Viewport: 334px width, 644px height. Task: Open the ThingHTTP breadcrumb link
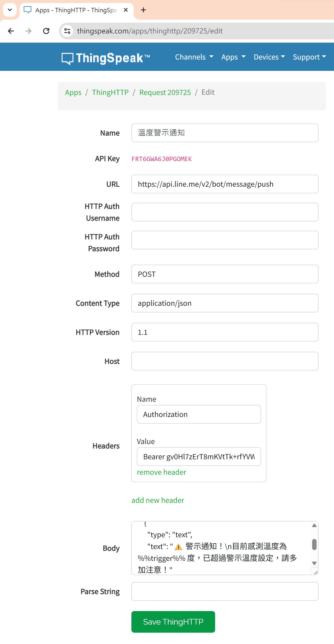110,92
